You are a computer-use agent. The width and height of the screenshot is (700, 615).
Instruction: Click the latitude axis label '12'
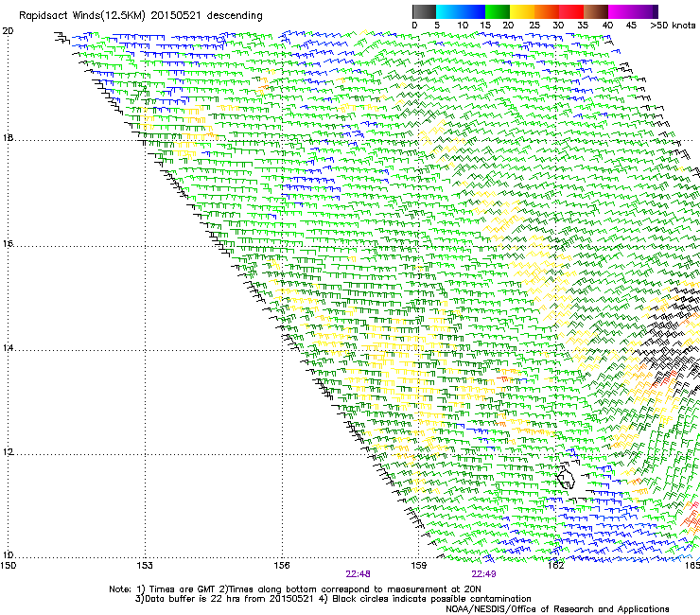click(x=8, y=452)
